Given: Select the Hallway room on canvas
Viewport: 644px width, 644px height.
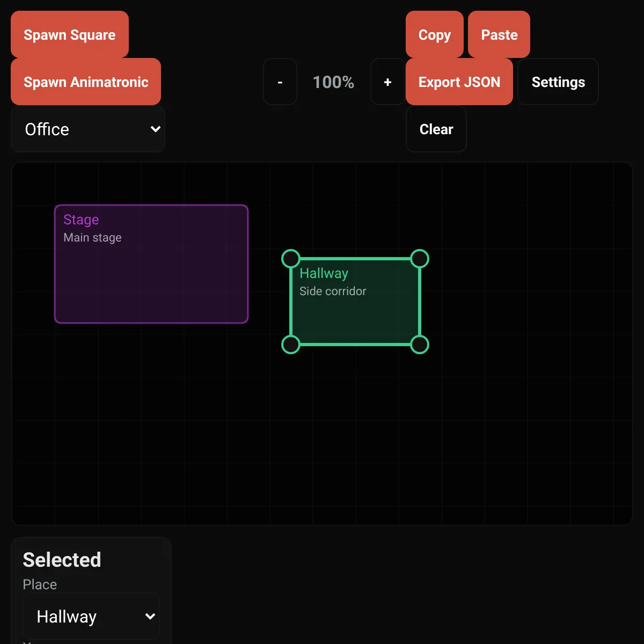Looking at the screenshot, I should [x=355, y=302].
